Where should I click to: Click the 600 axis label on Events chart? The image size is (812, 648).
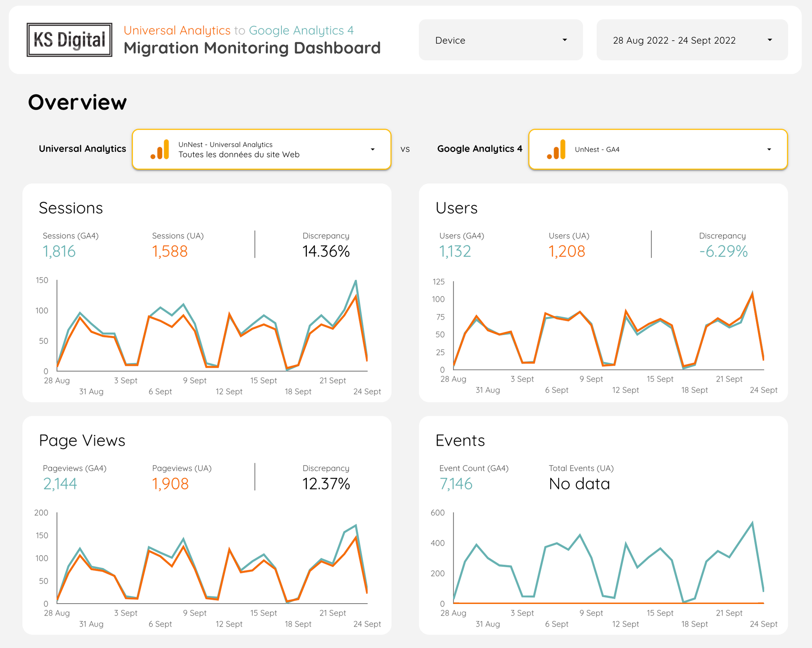438,512
